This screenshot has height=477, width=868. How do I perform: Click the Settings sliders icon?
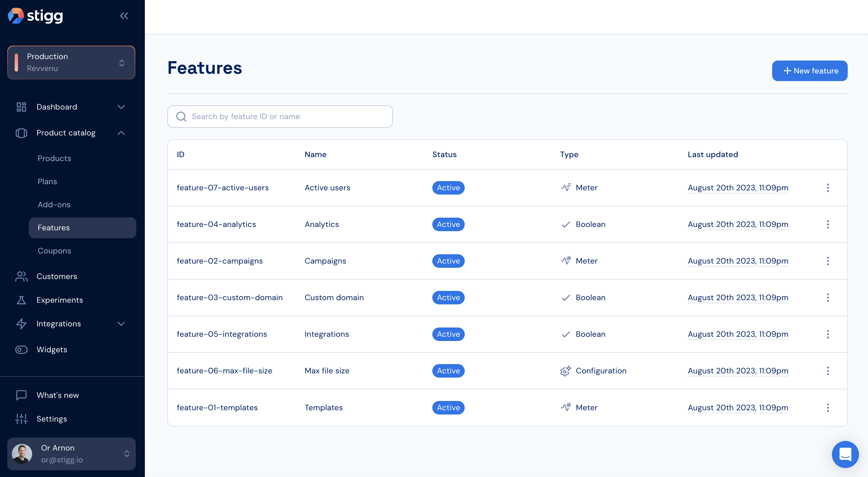[x=21, y=419]
